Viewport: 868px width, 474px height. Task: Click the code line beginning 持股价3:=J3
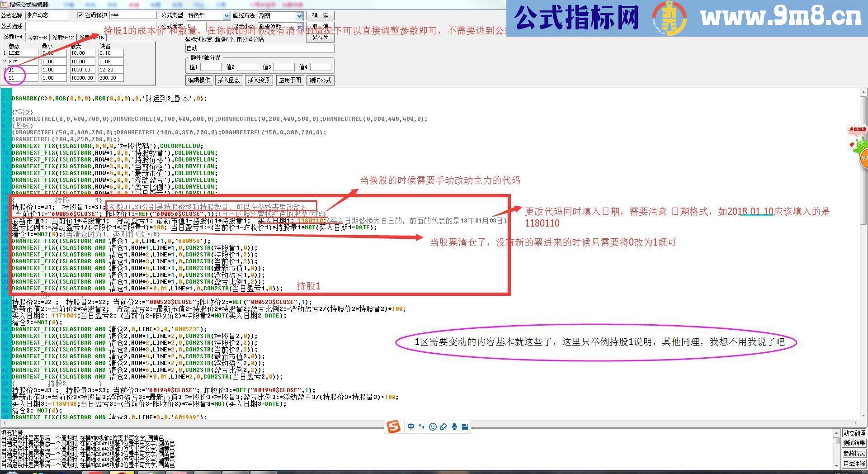coord(164,390)
